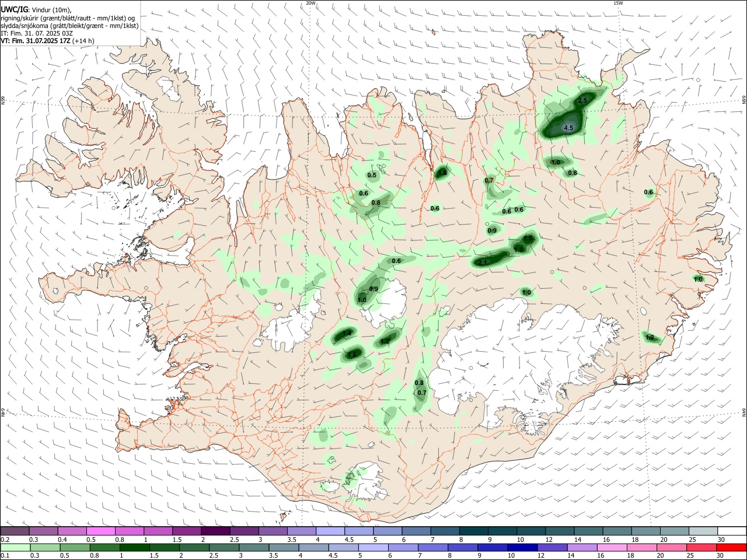This screenshot has width=747, height=560.
Task: Click the map title 'UWC/IG: Vindur (10m)'
Action: click(36, 10)
